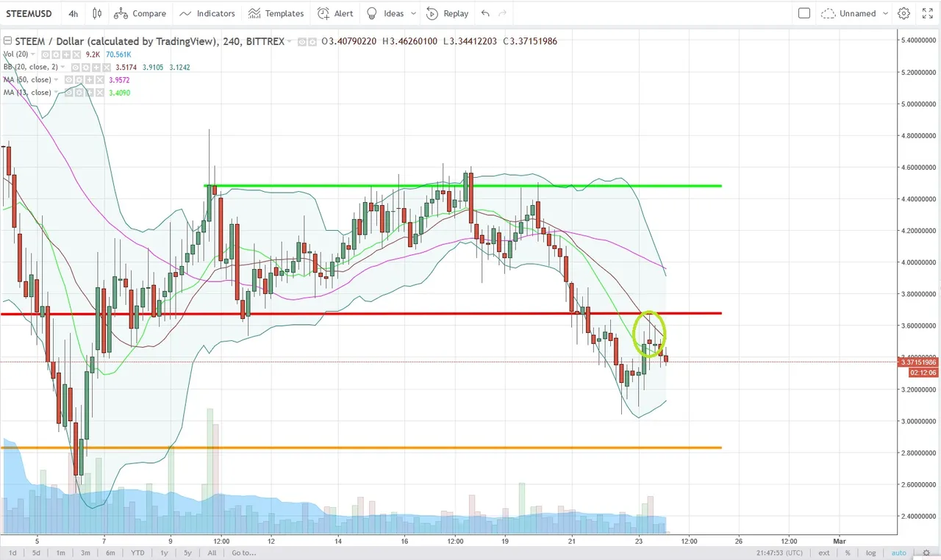Viewport: 941px width, 560px height.
Task: Undo the last chart action
Action: [485, 13]
